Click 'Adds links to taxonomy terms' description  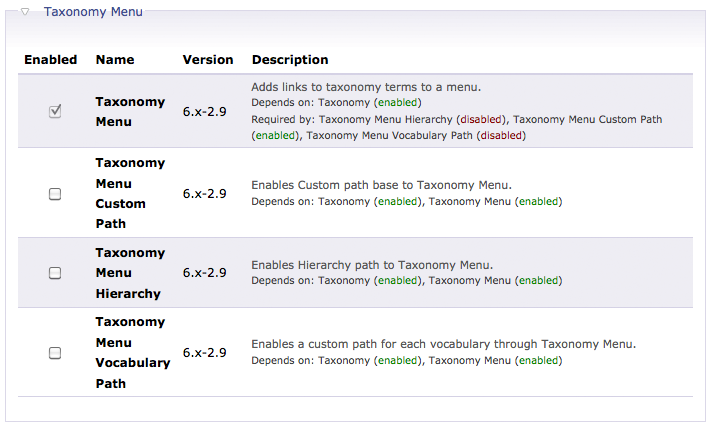[x=366, y=88]
